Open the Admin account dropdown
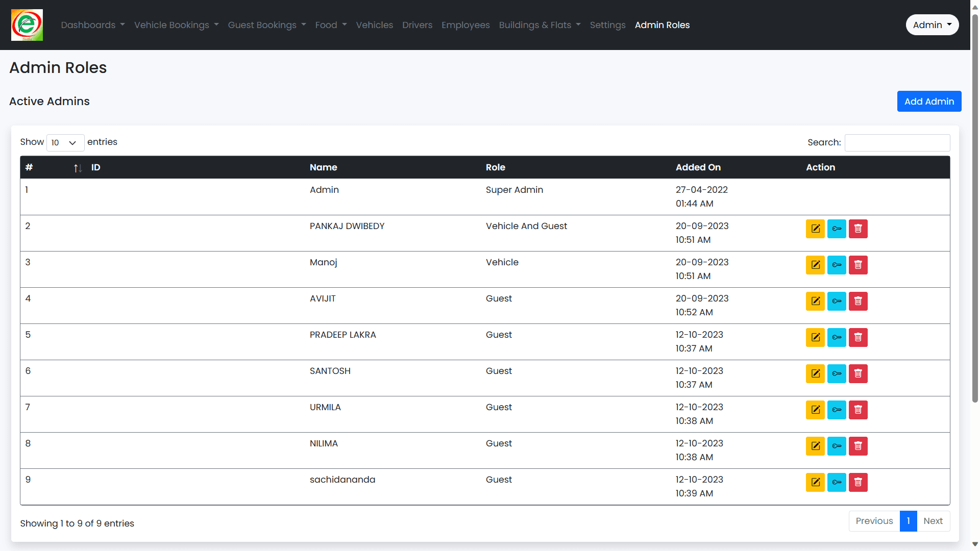This screenshot has height=551, width=980. click(x=932, y=24)
